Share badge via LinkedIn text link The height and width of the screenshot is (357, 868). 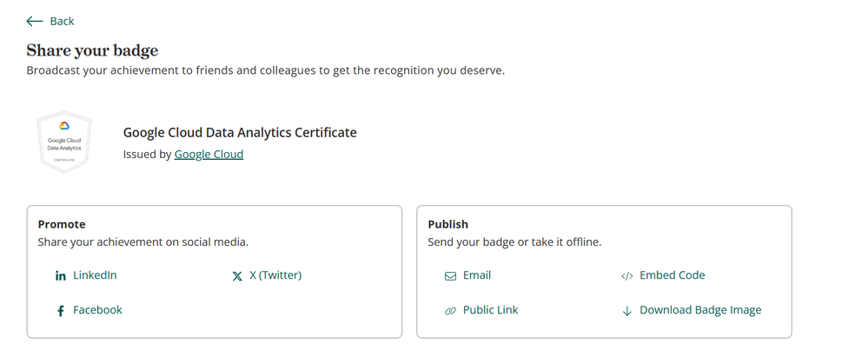[95, 275]
